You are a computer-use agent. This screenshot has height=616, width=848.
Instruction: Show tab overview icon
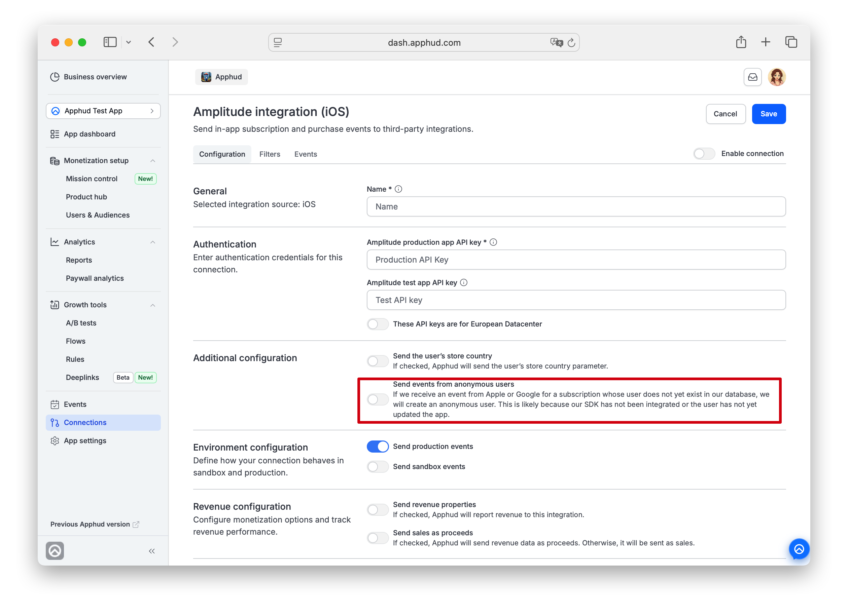pyautogui.click(x=791, y=42)
